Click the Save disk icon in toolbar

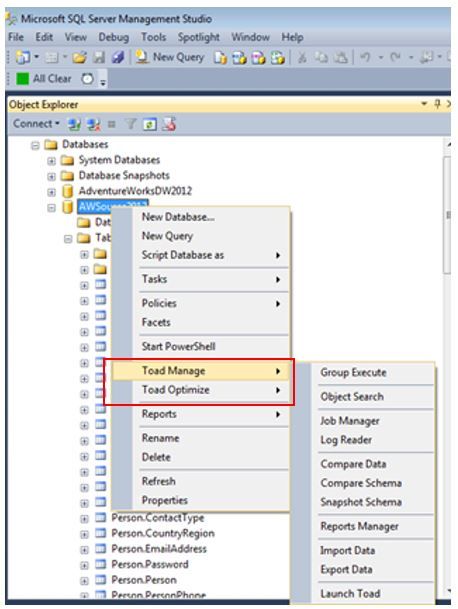[x=99, y=57]
